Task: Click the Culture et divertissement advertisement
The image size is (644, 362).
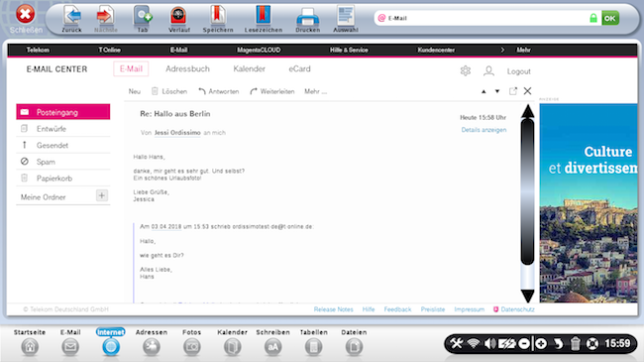Action: point(589,203)
